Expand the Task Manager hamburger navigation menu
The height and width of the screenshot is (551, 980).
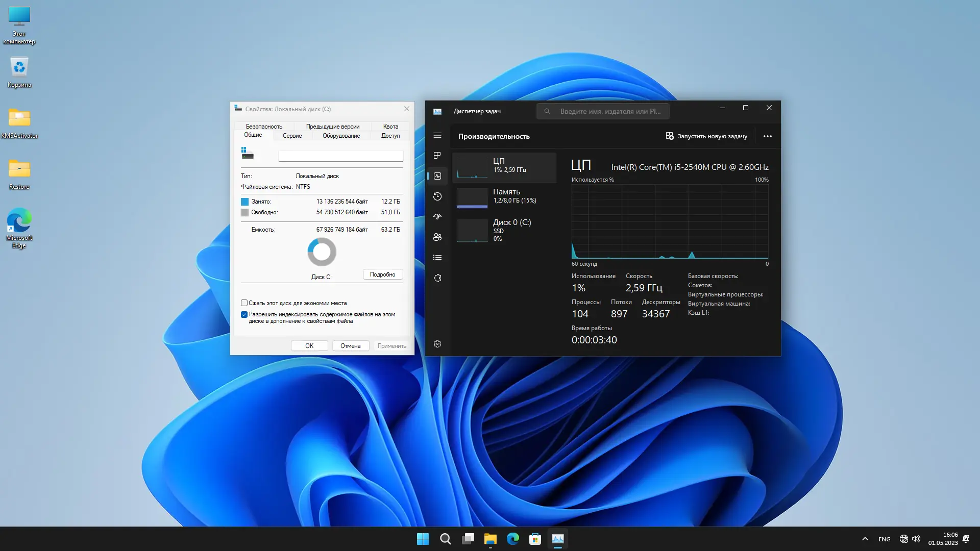pyautogui.click(x=437, y=135)
